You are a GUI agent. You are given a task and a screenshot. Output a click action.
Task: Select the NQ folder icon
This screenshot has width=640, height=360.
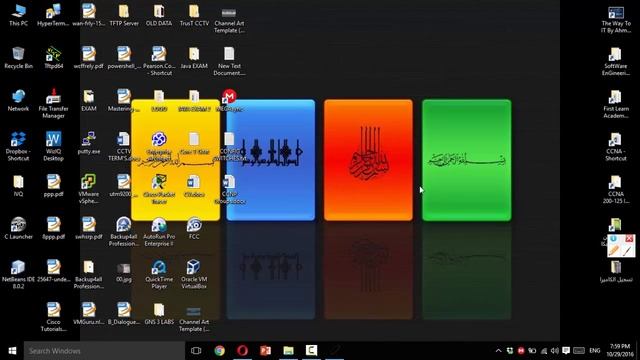[18, 185]
